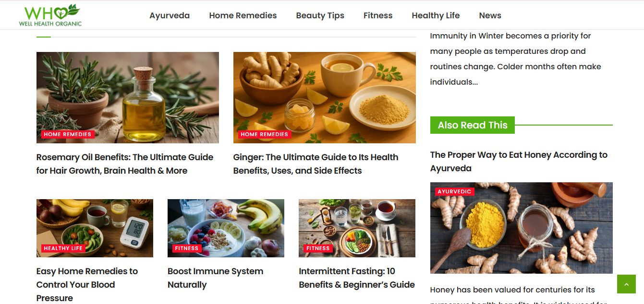
Task: Click the intermittent fasting plate thumbnail
Action: [357, 228]
